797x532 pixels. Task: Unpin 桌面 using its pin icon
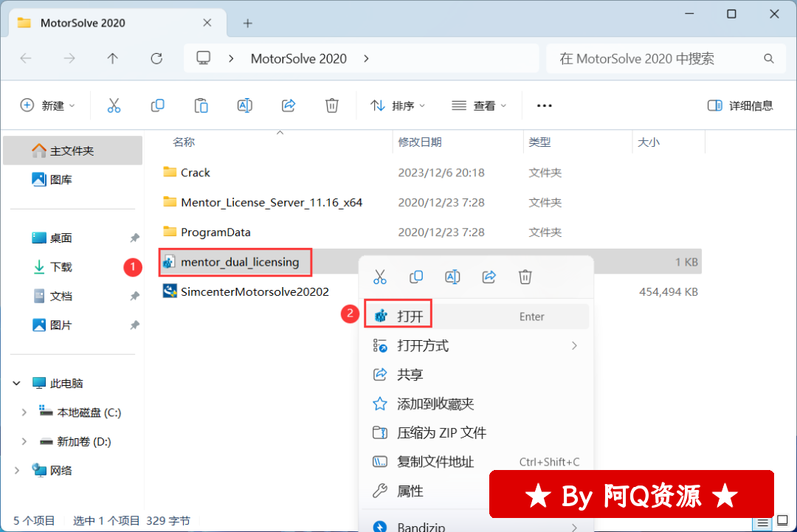[x=135, y=238]
